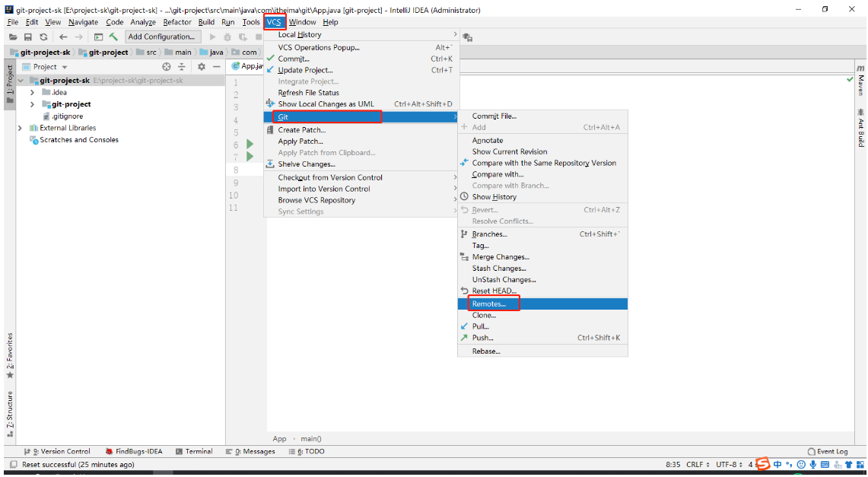868x477 pixels.
Task: Open the CRLF line separator selector
Action: (697, 464)
